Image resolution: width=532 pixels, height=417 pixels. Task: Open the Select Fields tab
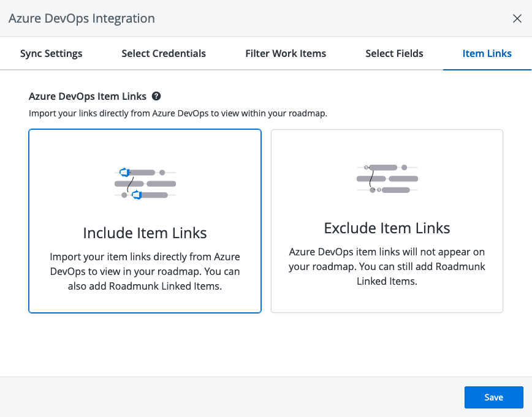click(x=394, y=53)
